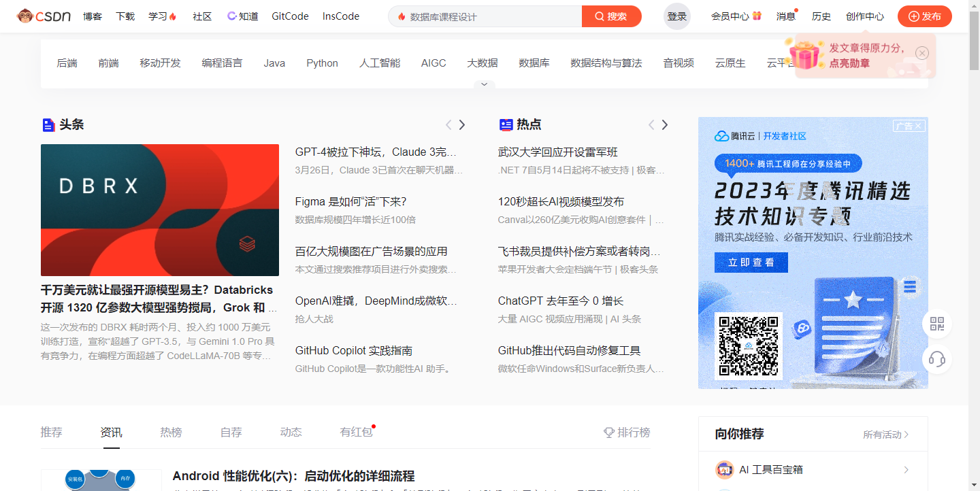The height and width of the screenshot is (491, 980).
Task: Go to next 头条 page
Action: click(x=462, y=125)
